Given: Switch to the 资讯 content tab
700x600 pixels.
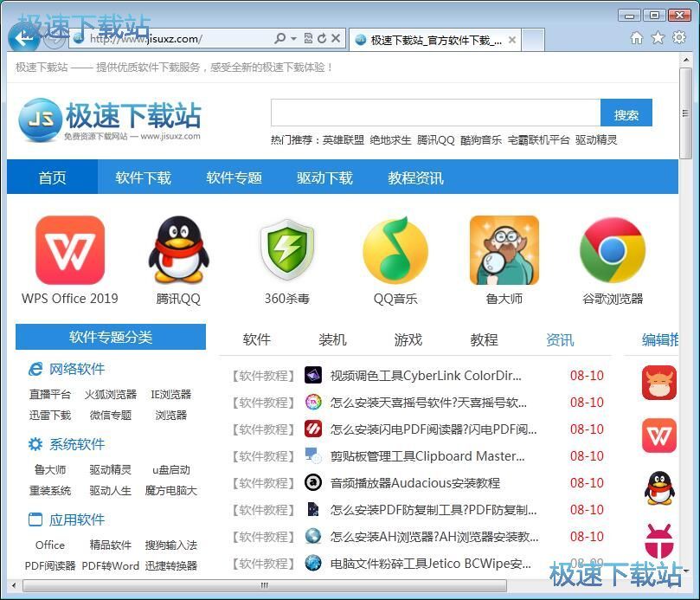Looking at the screenshot, I should pos(560,339).
